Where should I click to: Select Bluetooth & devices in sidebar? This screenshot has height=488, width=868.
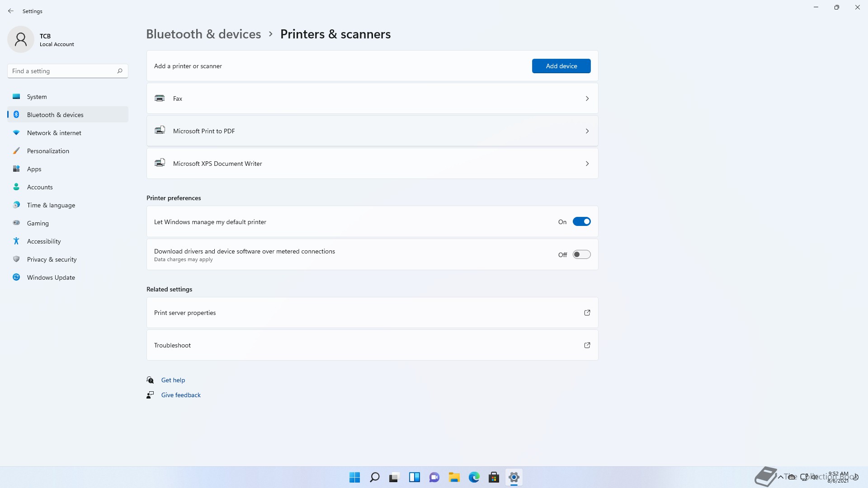point(68,115)
